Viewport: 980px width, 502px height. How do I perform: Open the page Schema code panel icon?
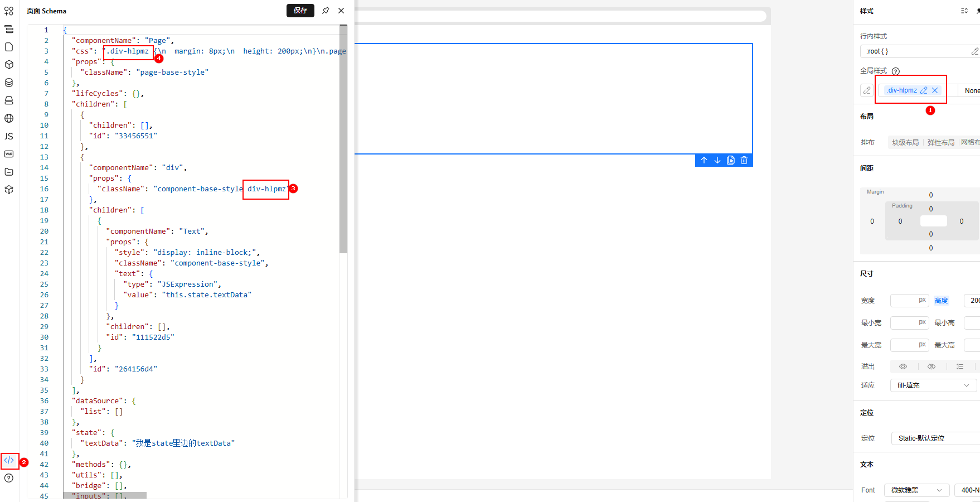click(9, 460)
